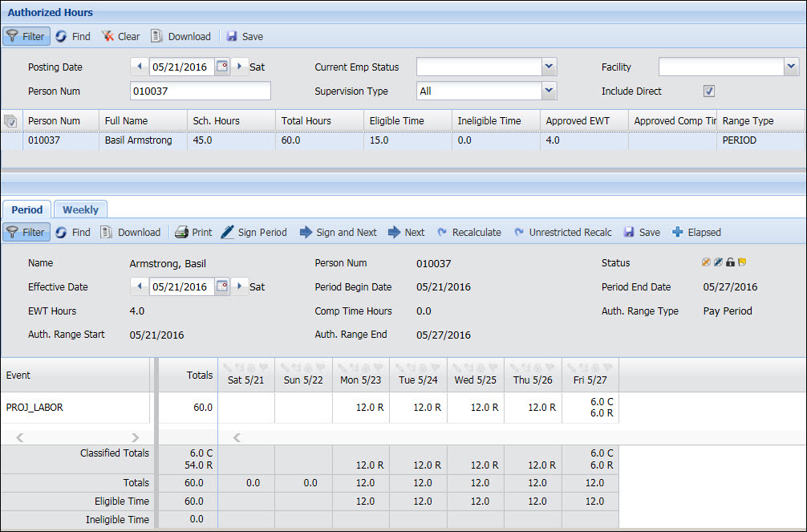
Task: Click the Find icon in Authorized Hours toolbar
Action: 61,36
